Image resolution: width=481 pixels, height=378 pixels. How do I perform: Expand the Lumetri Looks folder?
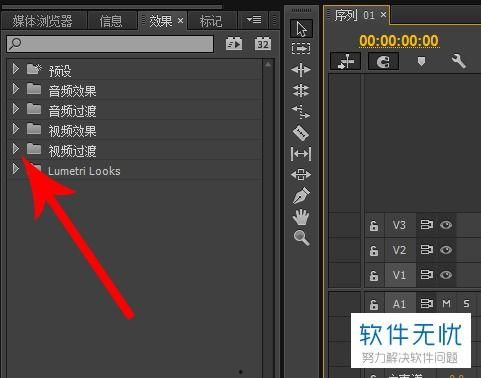(x=15, y=169)
